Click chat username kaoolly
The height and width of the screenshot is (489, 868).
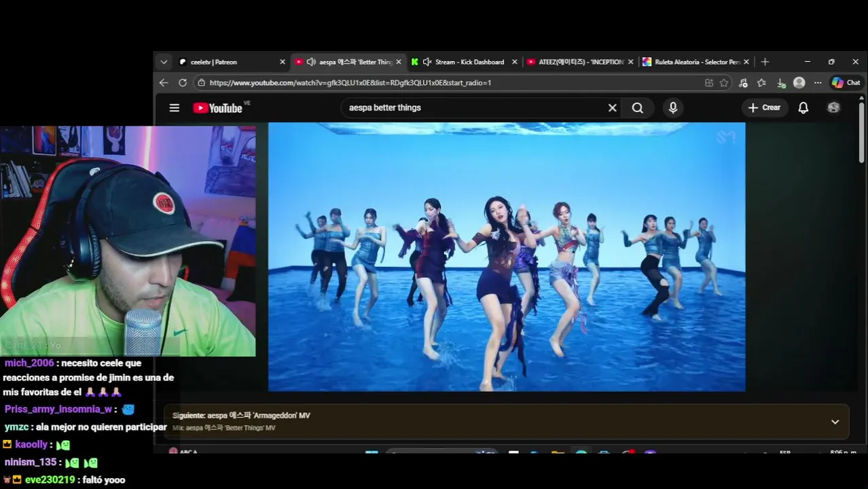tap(31, 445)
